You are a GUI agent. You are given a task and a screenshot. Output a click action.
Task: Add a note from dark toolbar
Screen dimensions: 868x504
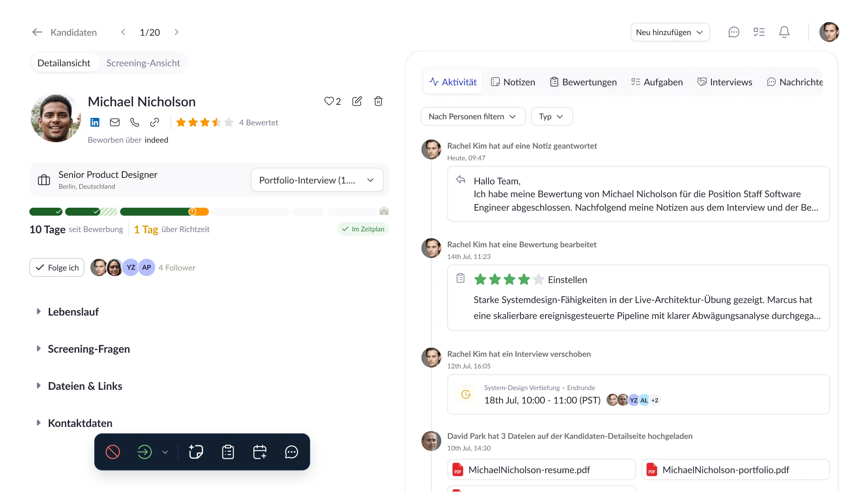(196, 452)
